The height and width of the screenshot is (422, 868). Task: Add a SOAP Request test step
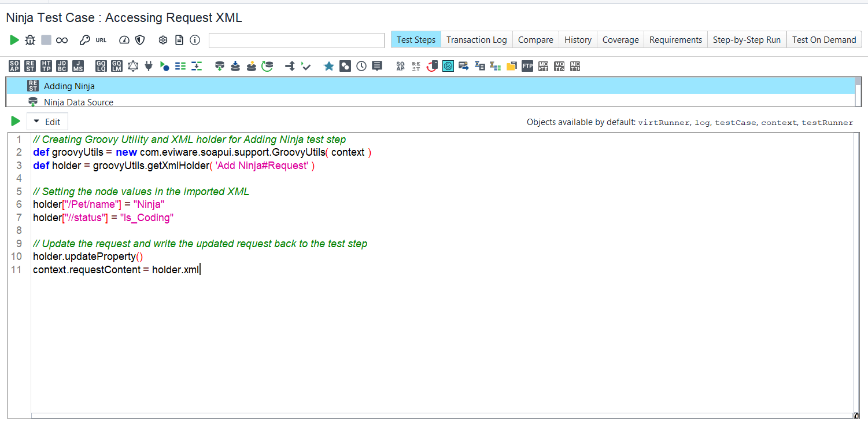[x=14, y=66]
